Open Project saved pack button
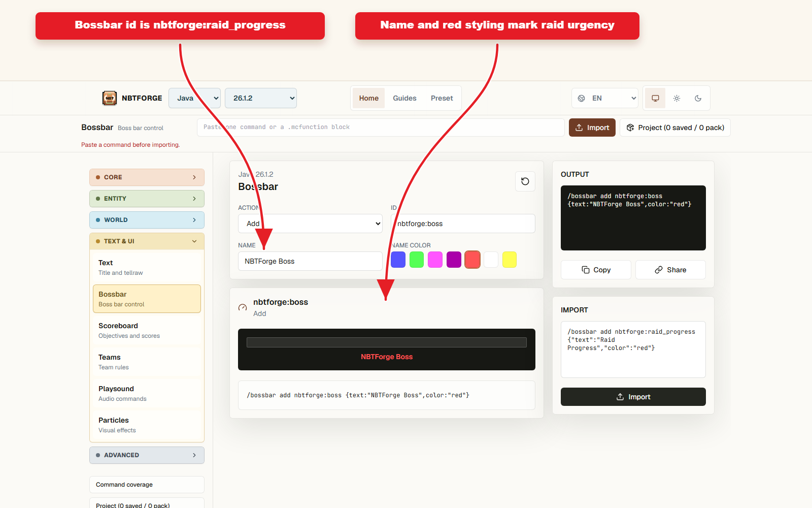 click(x=675, y=128)
